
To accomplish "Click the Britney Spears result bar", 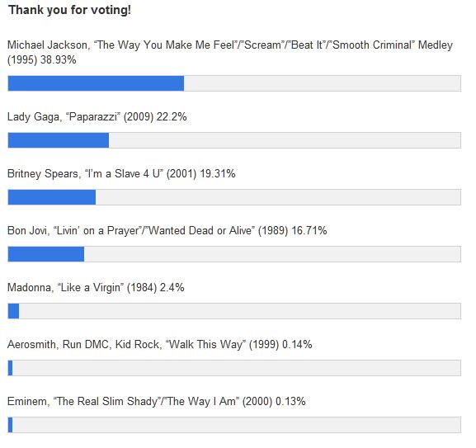I will pos(234,197).
